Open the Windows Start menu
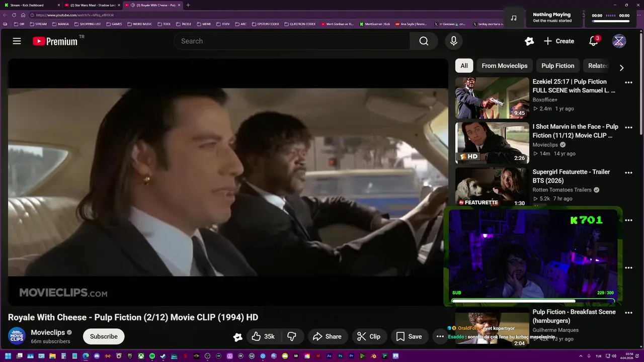Screen dimensions: 644x362 [8, 356]
